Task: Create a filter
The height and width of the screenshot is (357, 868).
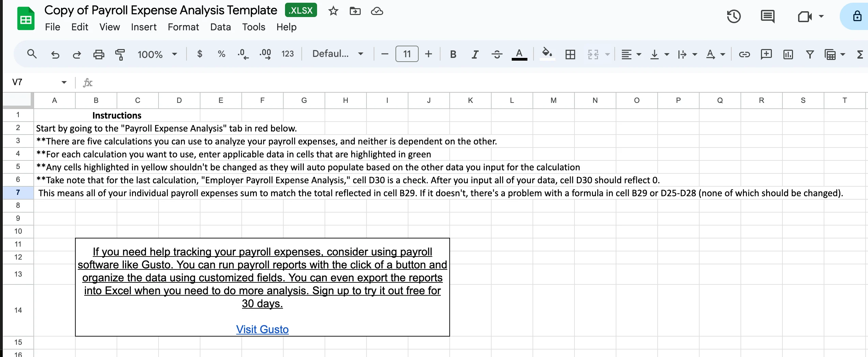Action: coord(810,54)
